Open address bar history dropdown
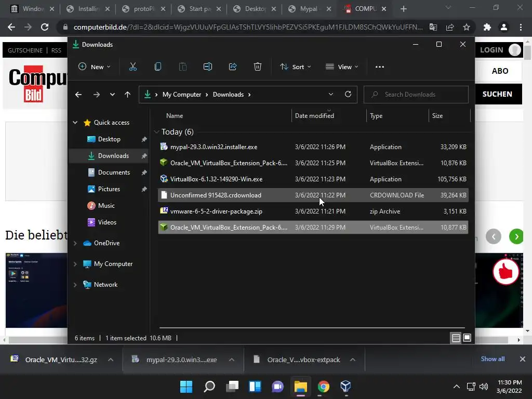The width and height of the screenshot is (532, 399). click(x=331, y=95)
